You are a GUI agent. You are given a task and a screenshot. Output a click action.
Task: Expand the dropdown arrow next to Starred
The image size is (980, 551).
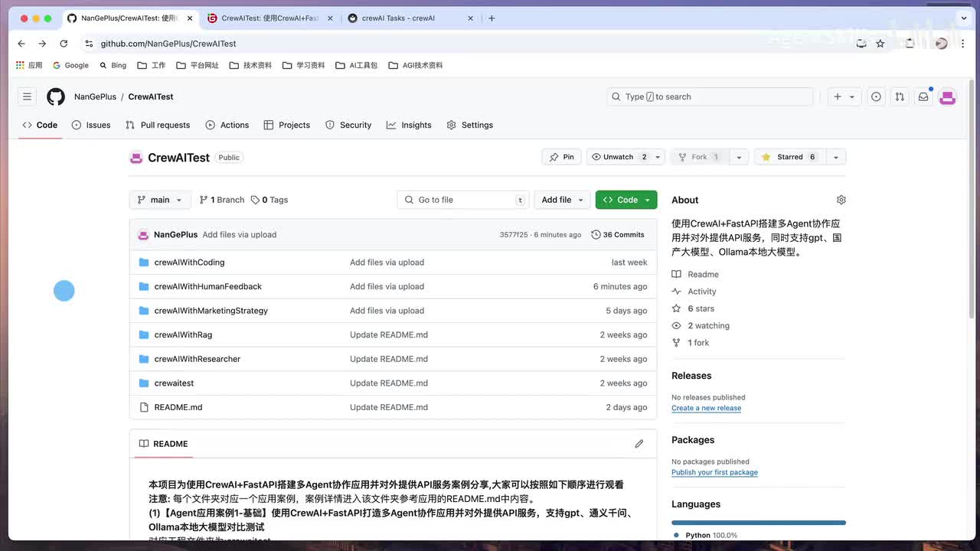click(835, 157)
